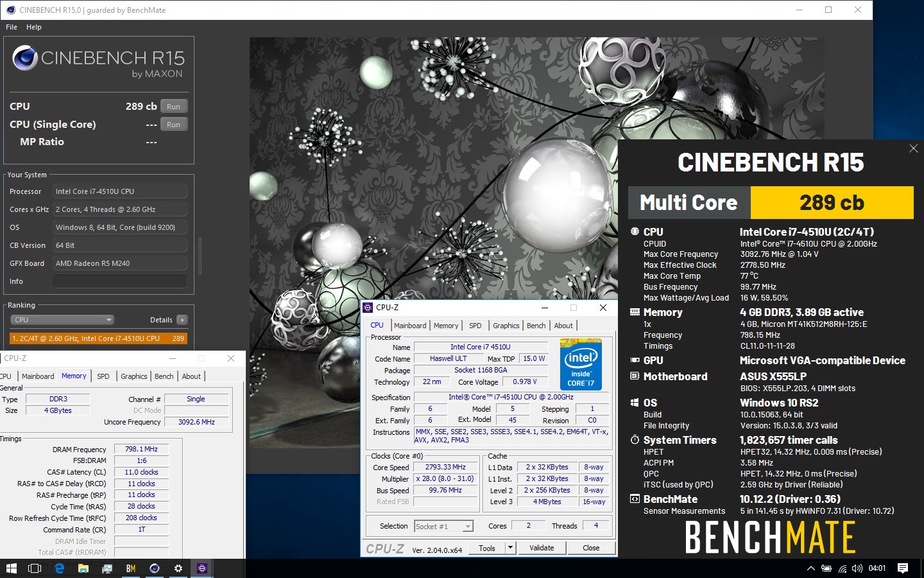Switch to Mainboard tab in left CPU-Z window
This screenshot has width=924, height=578.
(38, 376)
